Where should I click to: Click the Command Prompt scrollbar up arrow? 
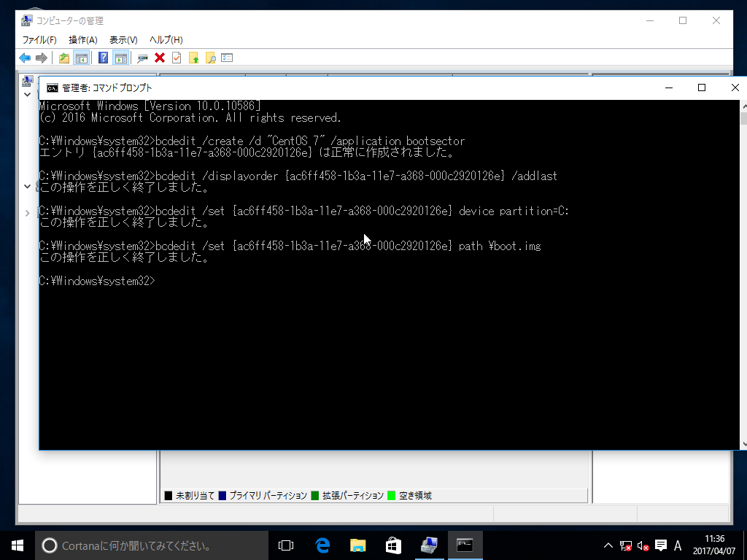click(743, 106)
